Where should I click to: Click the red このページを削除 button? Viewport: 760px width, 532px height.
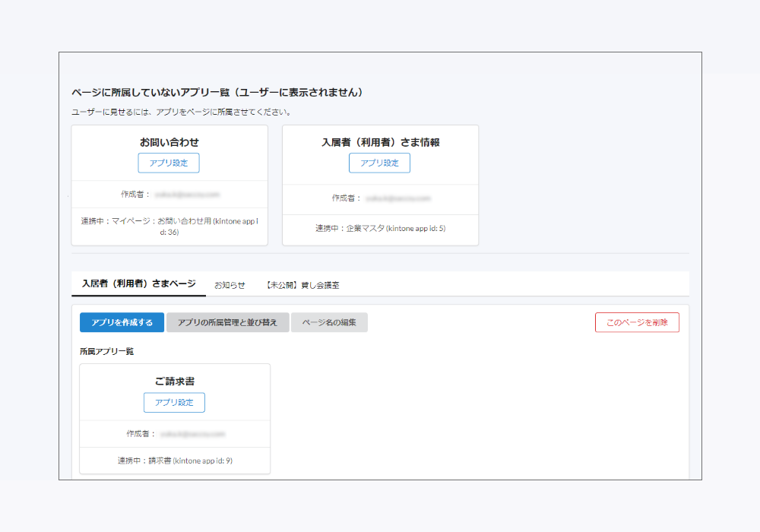pyautogui.click(x=637, y=322)
